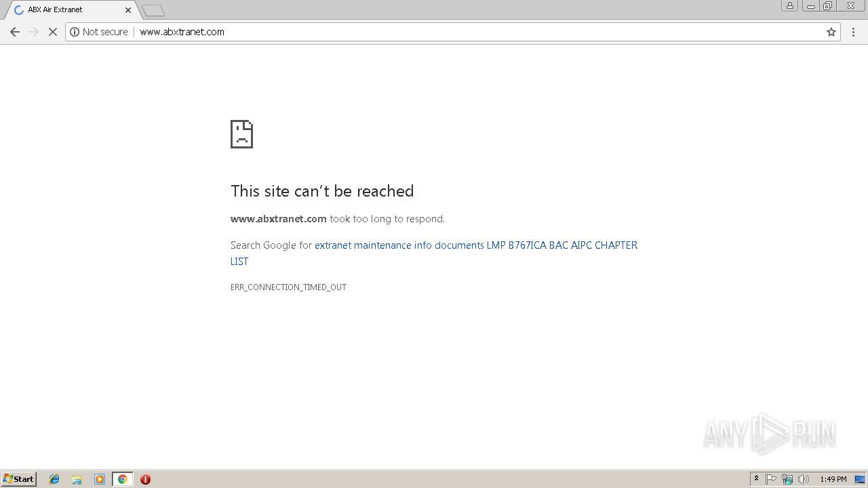The image size is (868, 488).
Task: Search Google for extranet maintenance info documents link
Action: (x=434, y=253)
